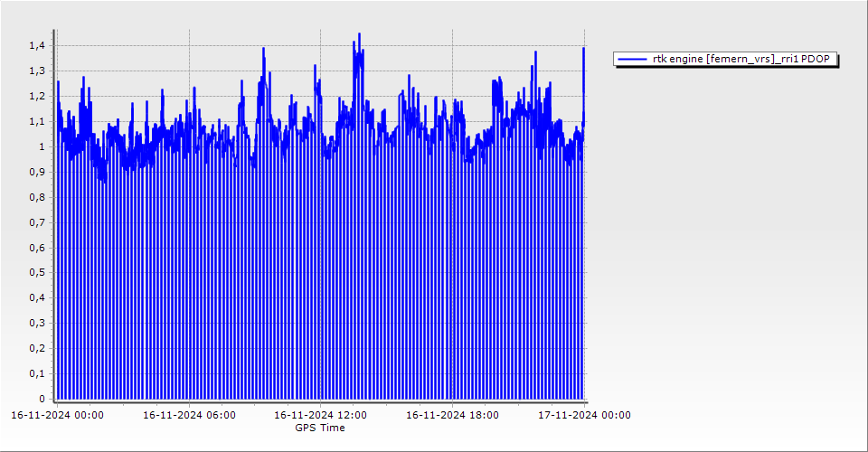Image resolution: width=868 pixels, height=452 pixels.
Task: Click the 0,7 value on the Y axis
Action: coord(37,222)
